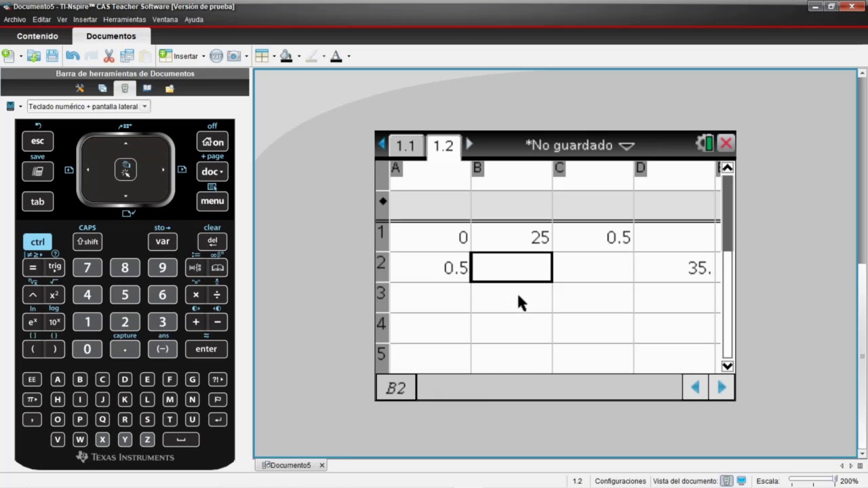Select the TI-SmartView handheld emulator icon

point(125,88)
